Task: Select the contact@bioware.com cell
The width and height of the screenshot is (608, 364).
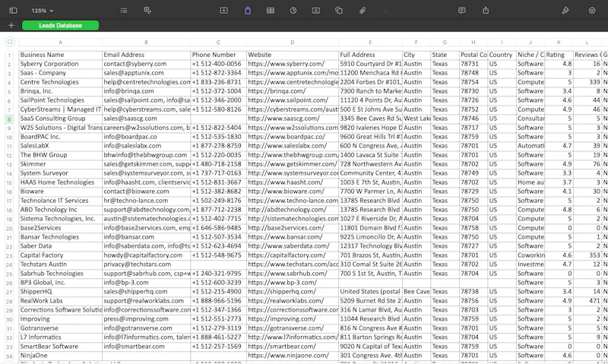Action: 146,191
